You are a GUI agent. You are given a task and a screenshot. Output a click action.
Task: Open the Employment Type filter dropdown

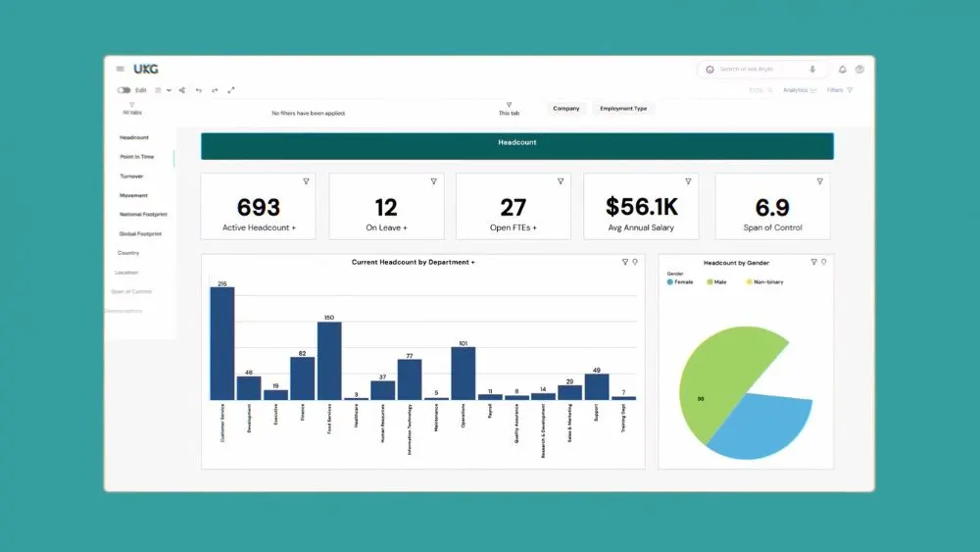tap(623, 108)
